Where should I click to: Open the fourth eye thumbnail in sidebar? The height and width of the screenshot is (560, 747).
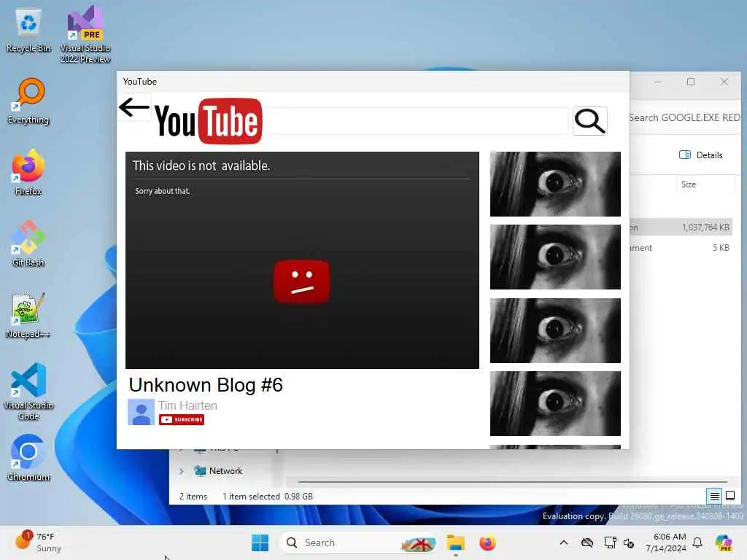[555, 404]
